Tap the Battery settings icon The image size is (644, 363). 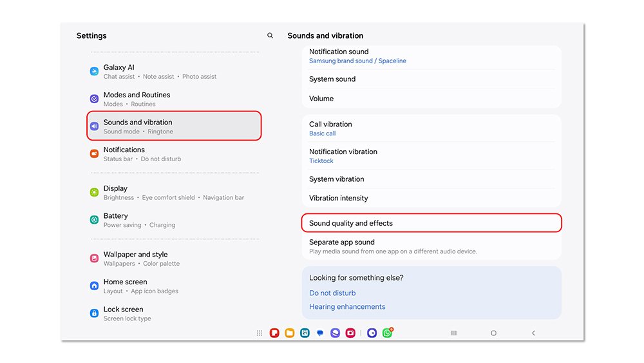tap(94, 221)
